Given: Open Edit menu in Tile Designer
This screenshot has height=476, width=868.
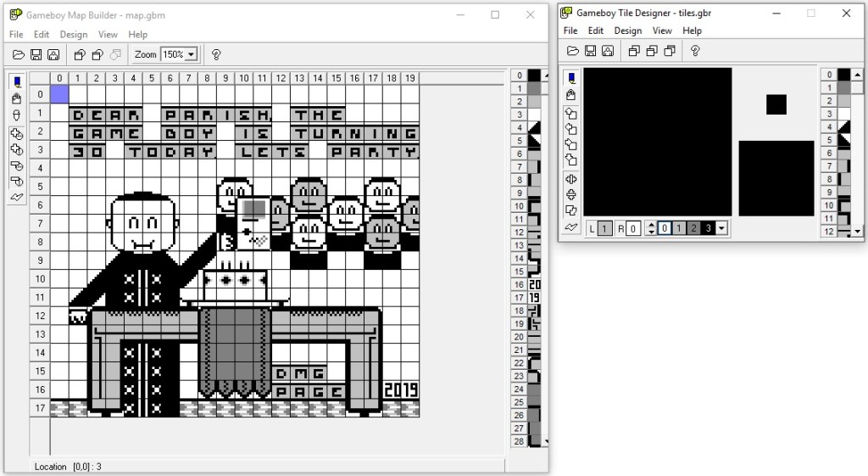Looking at the screenshot, I should (596, 31).
